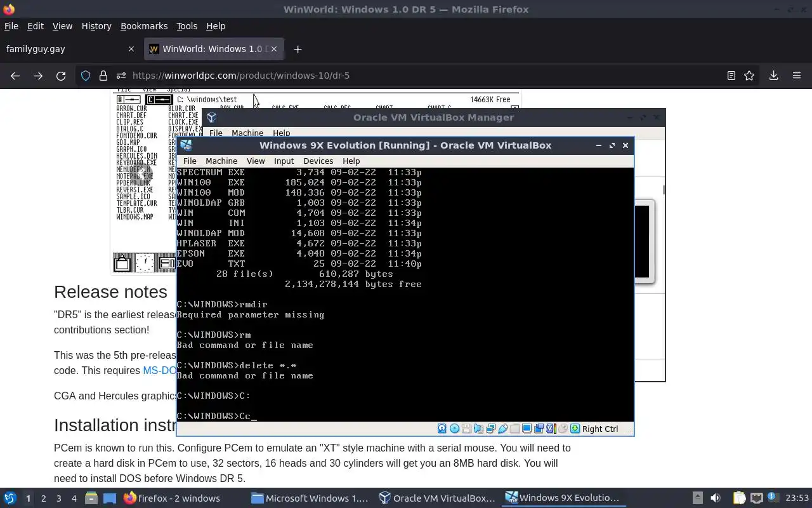Open the Firefox Bookmarks menu
Viewport: 812px width, 508px height.
[x=144, y=26]
